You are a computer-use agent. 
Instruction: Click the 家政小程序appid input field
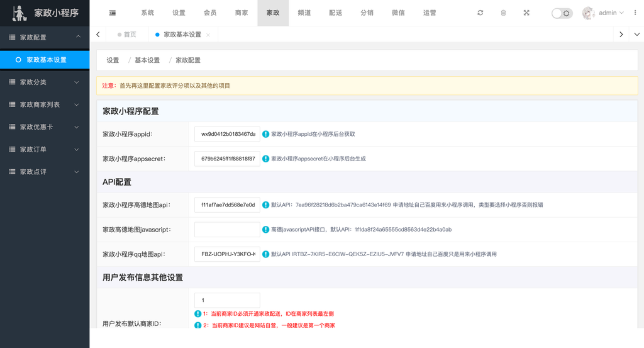(x=227, y=134)
